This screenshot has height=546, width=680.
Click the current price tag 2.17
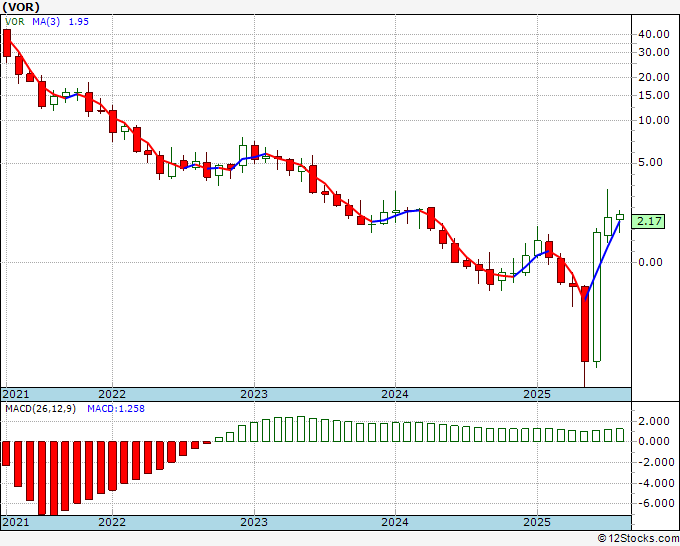(648, 222)
